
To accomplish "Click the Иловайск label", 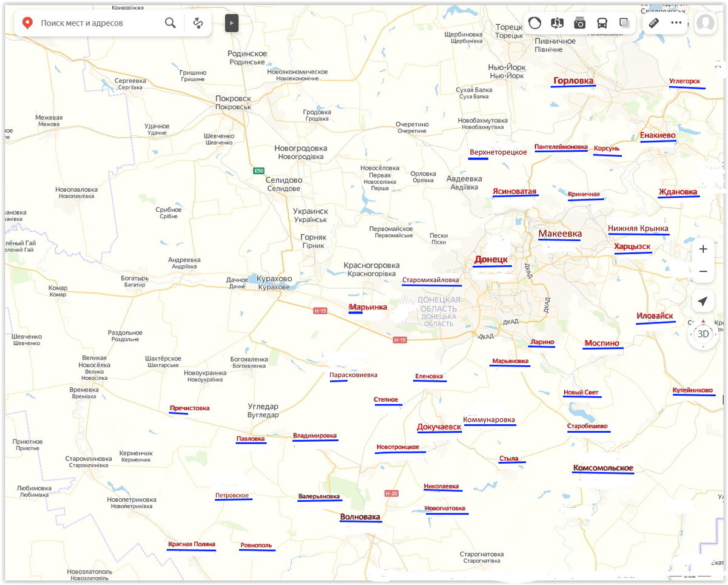I will click(655, 316).
